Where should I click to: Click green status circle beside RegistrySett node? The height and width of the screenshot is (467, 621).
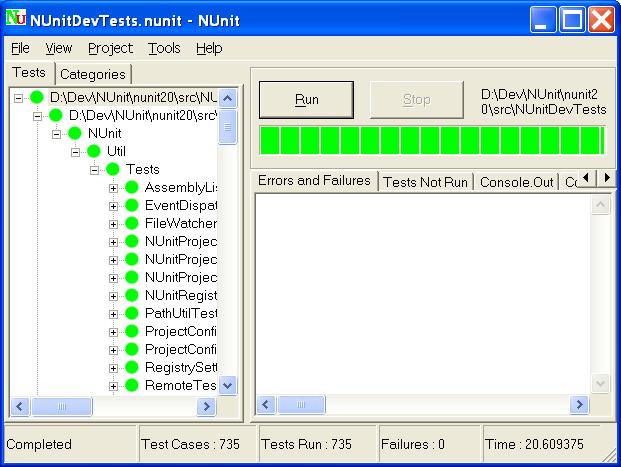pos(131,368)
